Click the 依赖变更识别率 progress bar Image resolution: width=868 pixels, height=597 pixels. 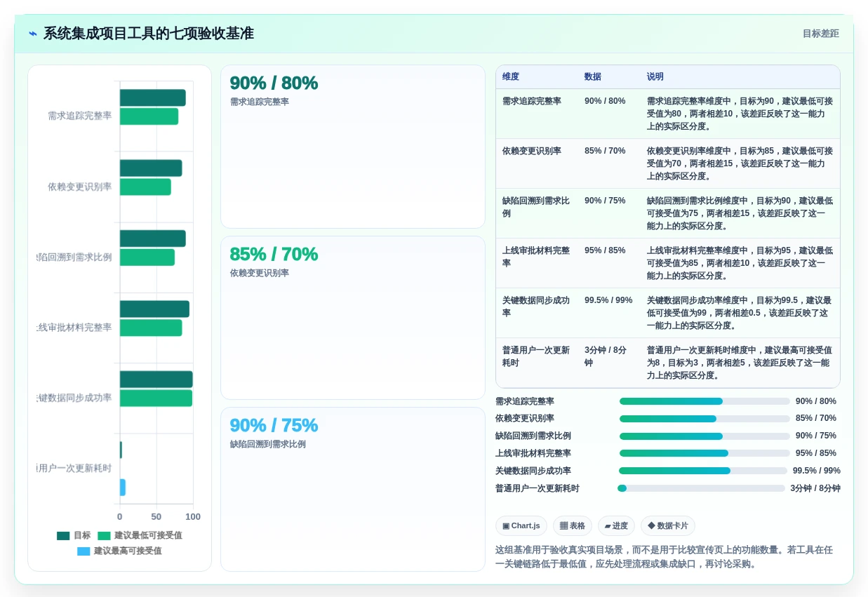pyautogui.click(x=705, y=419)
